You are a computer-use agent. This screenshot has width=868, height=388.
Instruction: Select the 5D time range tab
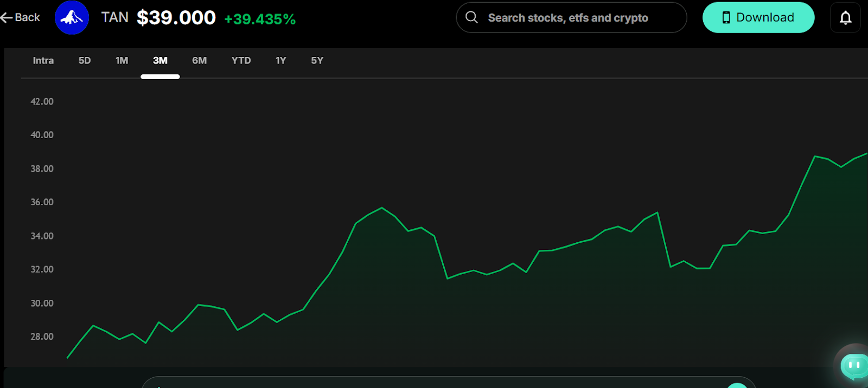[x=85, y=61]
